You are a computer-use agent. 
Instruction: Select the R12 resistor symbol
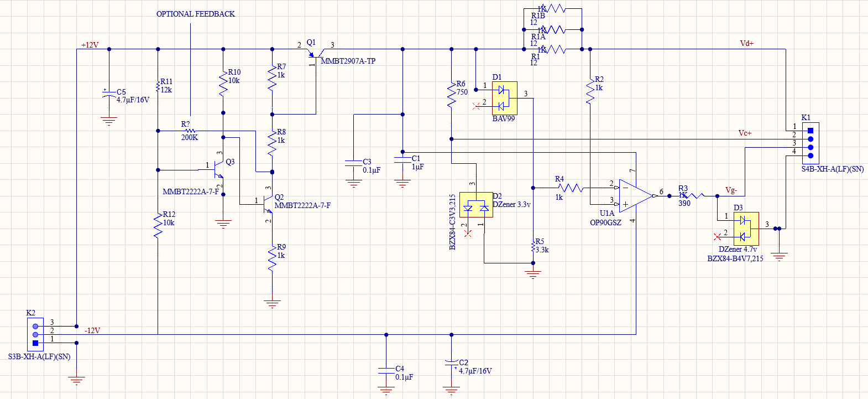click(158, 226)
